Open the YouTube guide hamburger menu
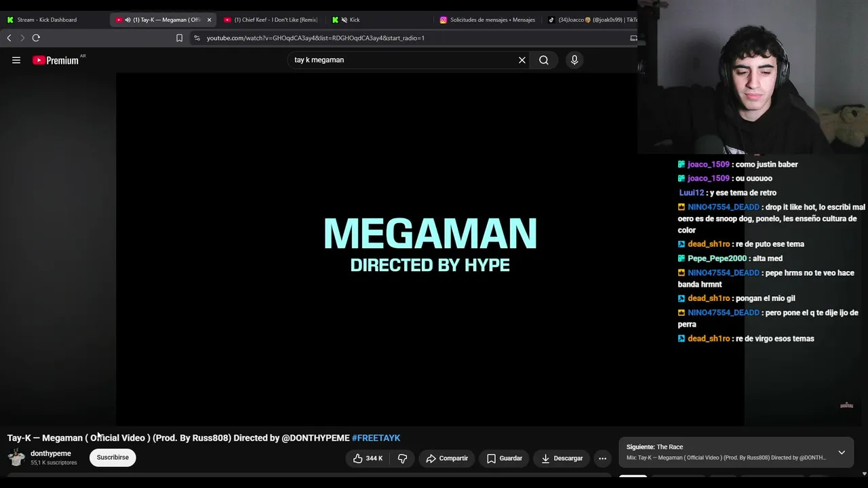This screenshot has width=868, height=488. pos(16,60)
